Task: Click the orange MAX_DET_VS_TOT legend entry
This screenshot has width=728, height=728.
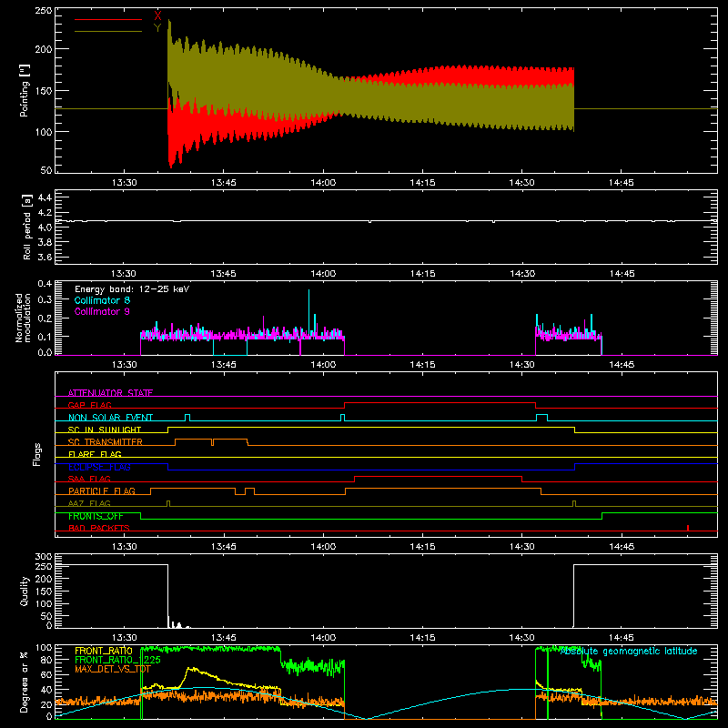Action: tap(113, 669)
